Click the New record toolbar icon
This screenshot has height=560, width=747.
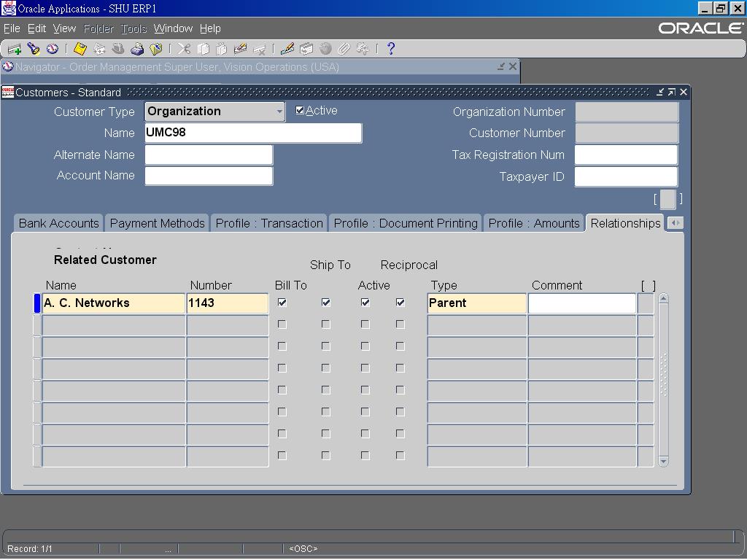point(15,49)
